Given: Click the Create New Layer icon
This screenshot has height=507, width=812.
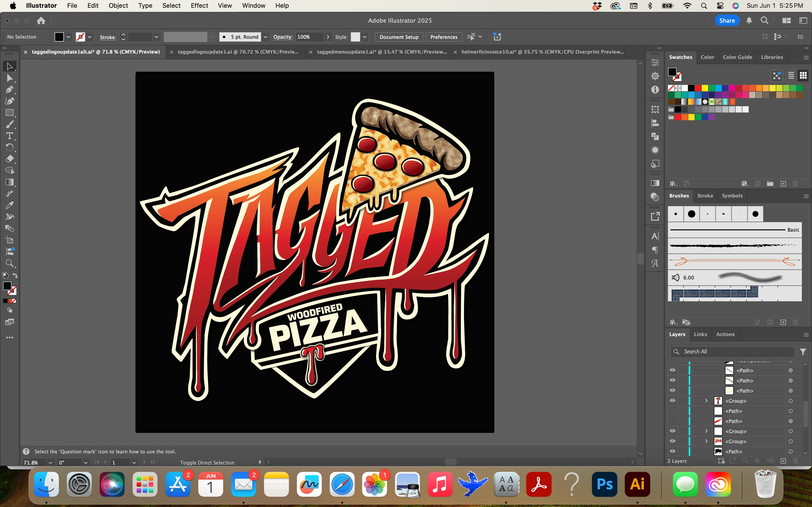Looking at the screenshot, I should pyautogui.click(x=783, y=461).
